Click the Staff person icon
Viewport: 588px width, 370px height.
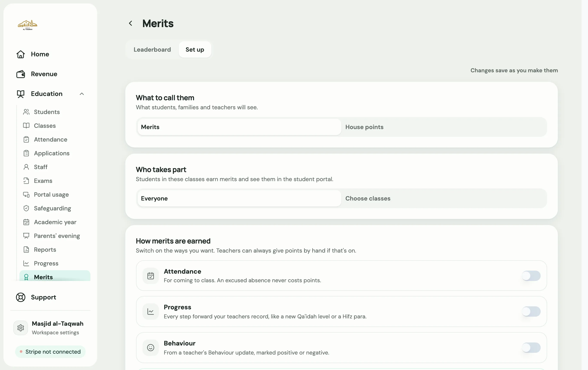[26, 167]
